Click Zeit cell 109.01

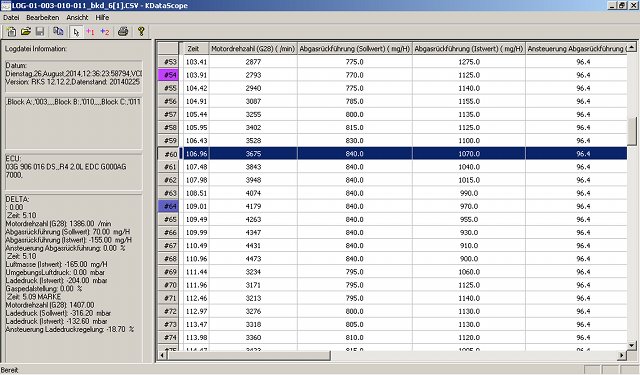pyautogui.click(x=196, y=206)
